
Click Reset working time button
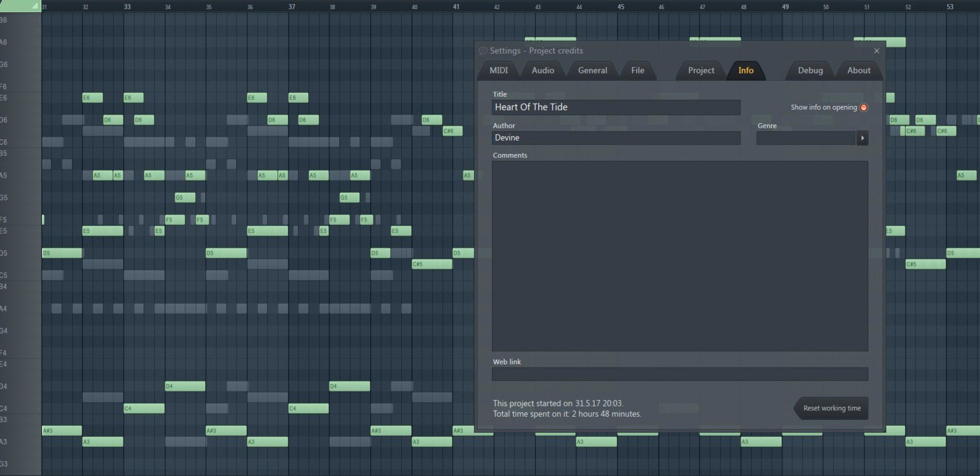(831, 408)
